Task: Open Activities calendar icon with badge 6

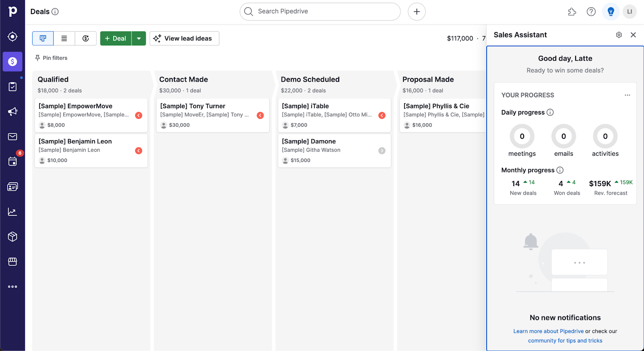Action: (x=12, y=162)
